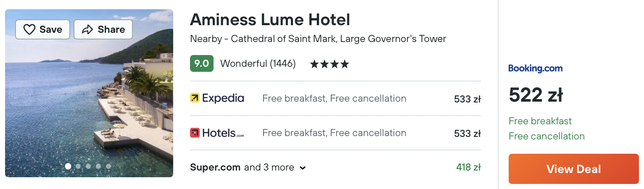The height and width of the screenshot is (189, 644).
Task: Click the four-star rating icons
Action: pyautogui.click(x=329, y=64)
